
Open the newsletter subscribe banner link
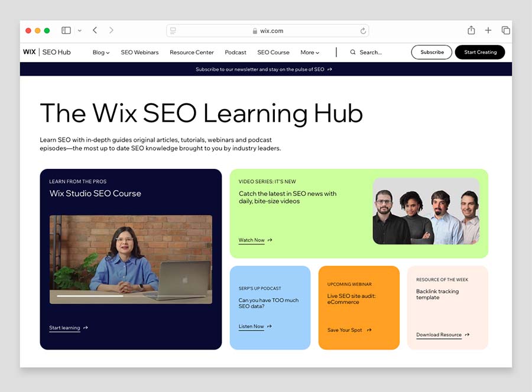click(264, 69)
